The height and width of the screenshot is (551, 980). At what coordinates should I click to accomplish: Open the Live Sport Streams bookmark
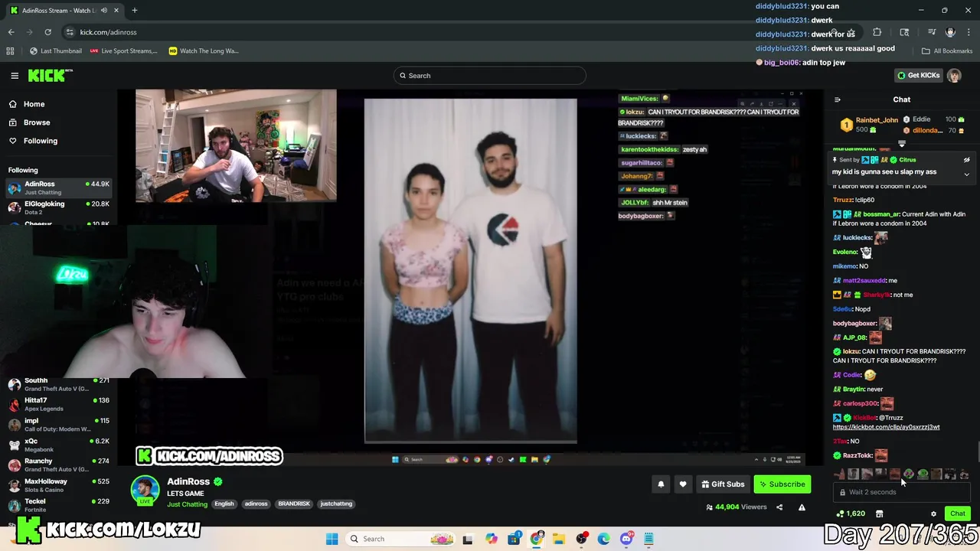click(123, 51)
